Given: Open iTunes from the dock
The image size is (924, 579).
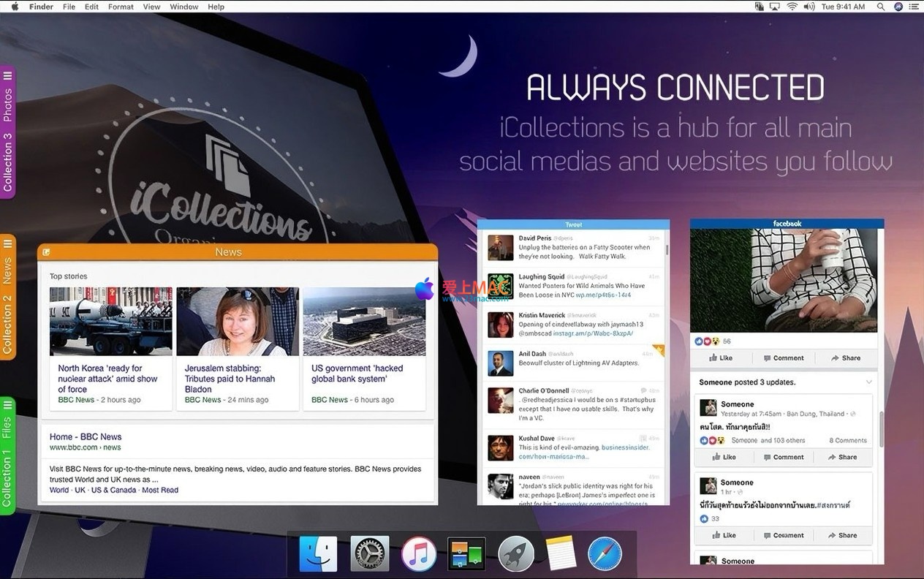Looking at the screenshot, I should [x=419, y=553].
